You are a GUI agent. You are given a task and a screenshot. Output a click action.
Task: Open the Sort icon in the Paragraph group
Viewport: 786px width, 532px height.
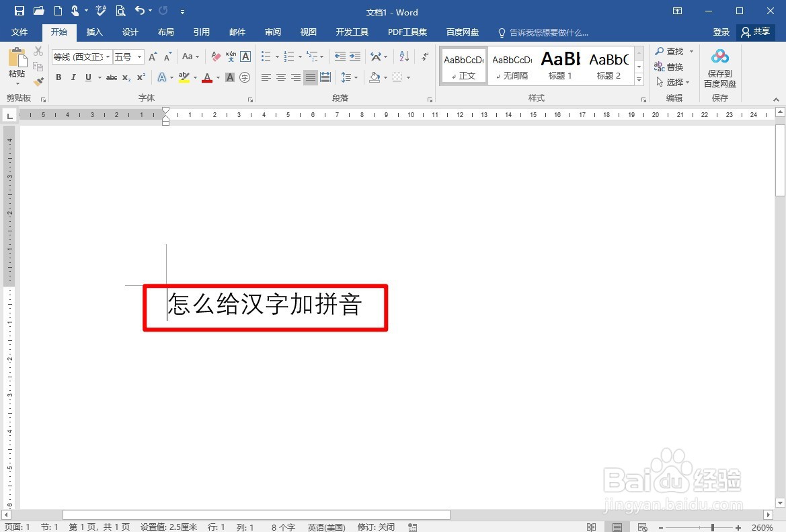(x=404, y=56)
